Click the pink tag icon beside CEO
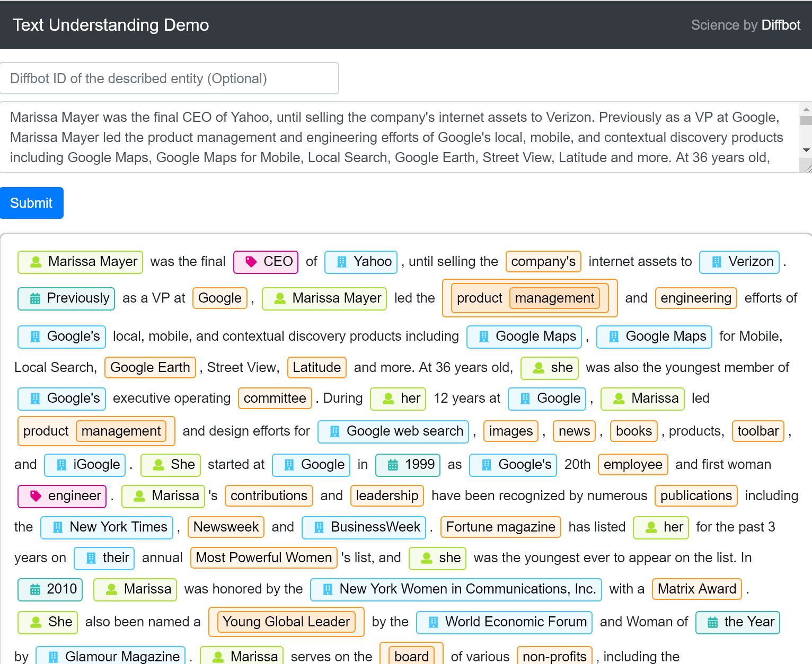The height and width of the screenshot is (664, 812). click(x=251, y=262)
